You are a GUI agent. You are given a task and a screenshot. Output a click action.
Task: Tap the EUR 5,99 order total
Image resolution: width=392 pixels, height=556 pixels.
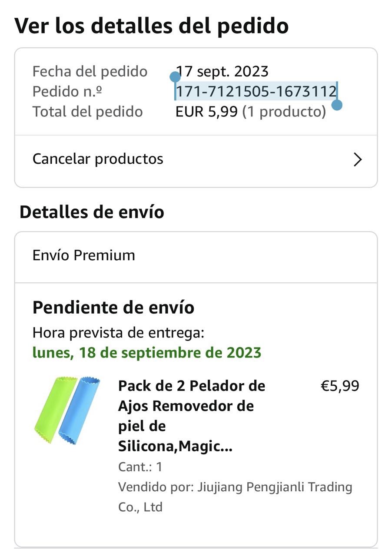coord(206,112)
